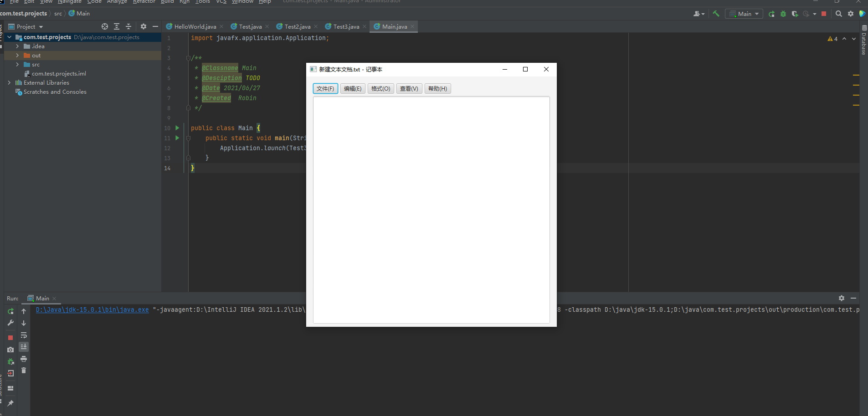Expand all nodes in Project panel
This screenshot has width=868, height=416.
click(117, 26)
